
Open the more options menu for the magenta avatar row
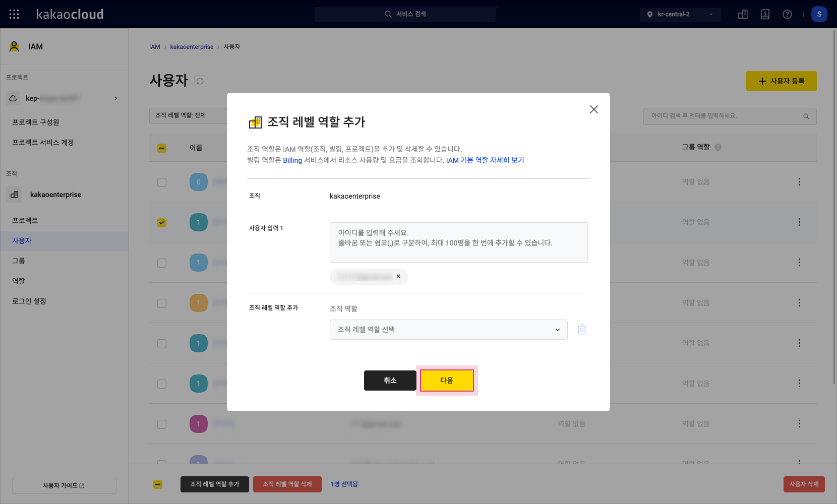tap(799, 423)
